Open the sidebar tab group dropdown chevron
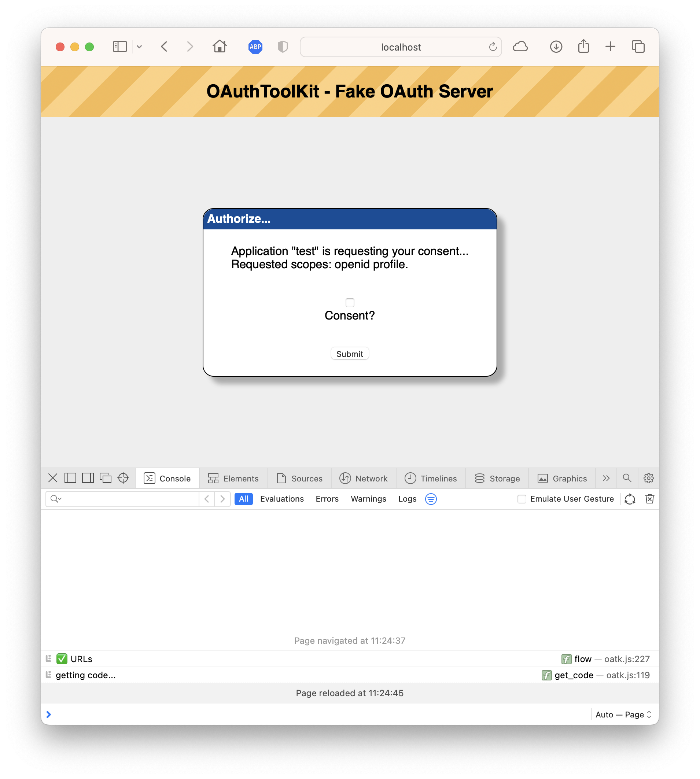 pyautogui.click(x=139, y=47)
